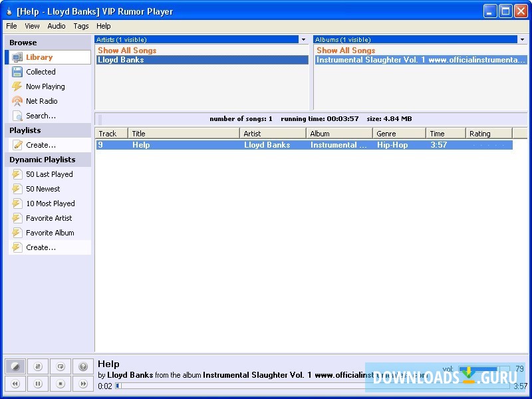
Task: Toggle the half-shaded circle playback button
Action: pos(15,366)
